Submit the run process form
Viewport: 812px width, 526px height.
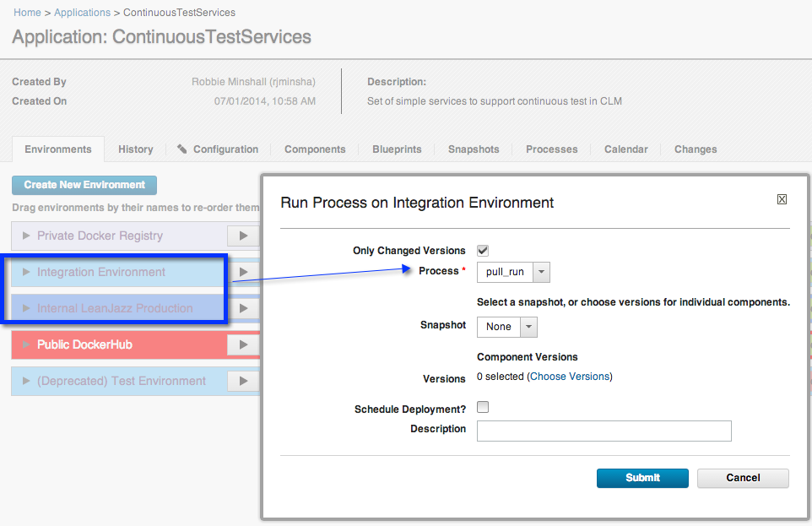coord(642,478)
